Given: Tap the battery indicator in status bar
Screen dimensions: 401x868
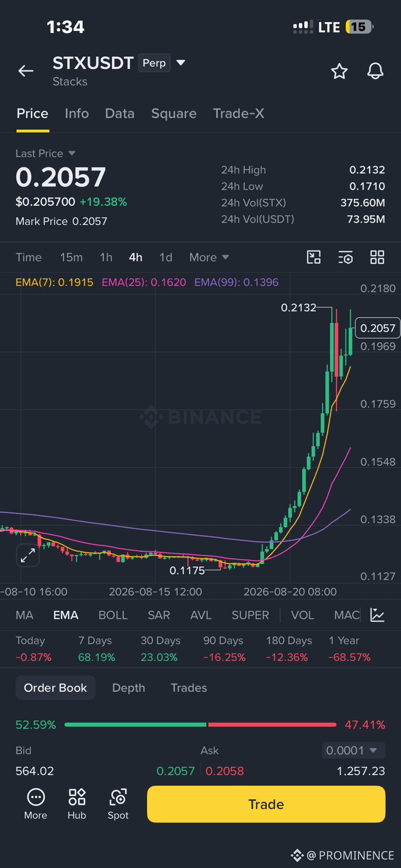Looking at the screenshot, I should coord(359,27).
